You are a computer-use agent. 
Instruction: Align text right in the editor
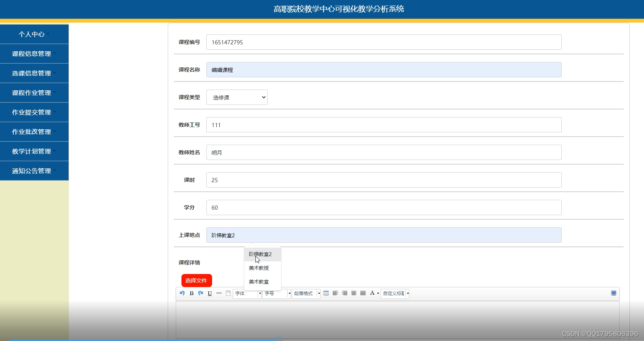(x=345, y=293)
